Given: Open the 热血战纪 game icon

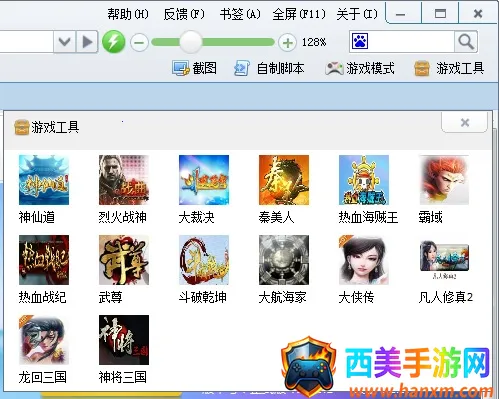Looking at the screenshot, I should (44, 260).
